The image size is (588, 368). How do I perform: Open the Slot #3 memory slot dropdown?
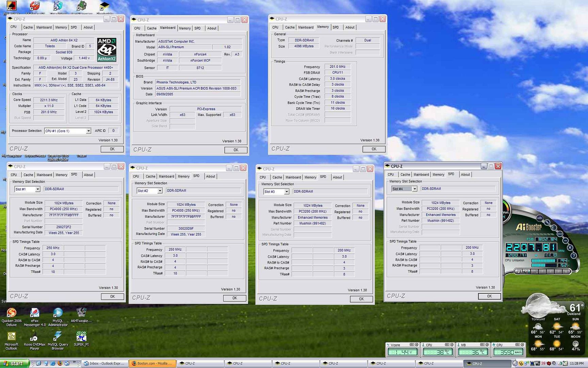287,192
